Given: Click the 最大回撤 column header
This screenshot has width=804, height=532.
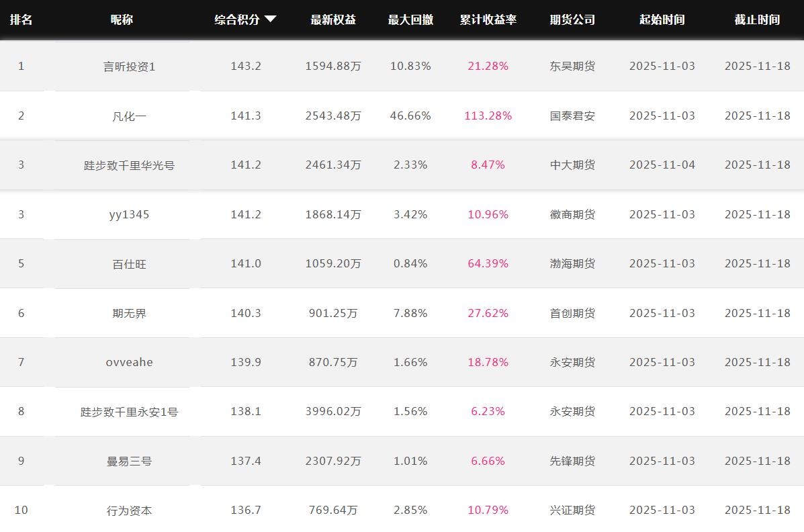Looking at the screenshot, I should click(410, 19).
